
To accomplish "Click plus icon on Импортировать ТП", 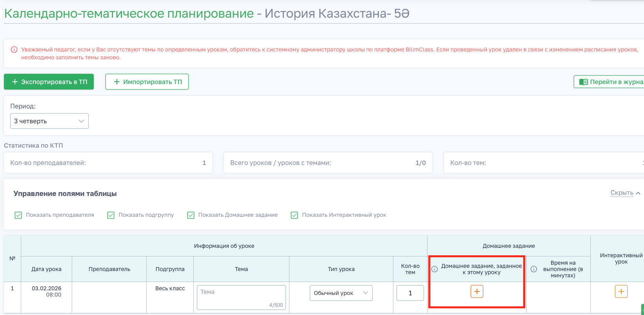I will [116, 82].
